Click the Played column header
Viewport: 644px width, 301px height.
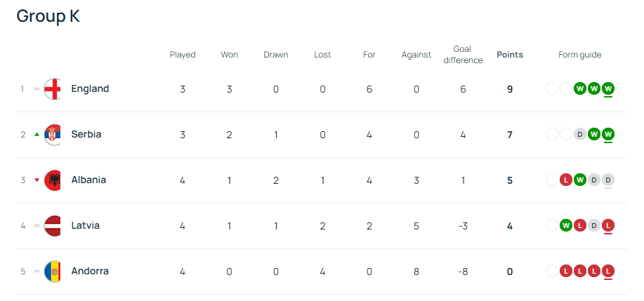(183, 55)
